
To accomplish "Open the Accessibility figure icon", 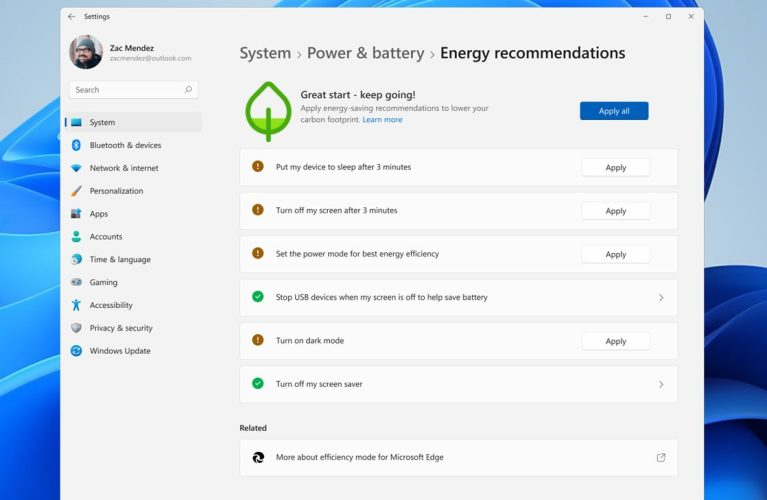I will tap(76, 305).
